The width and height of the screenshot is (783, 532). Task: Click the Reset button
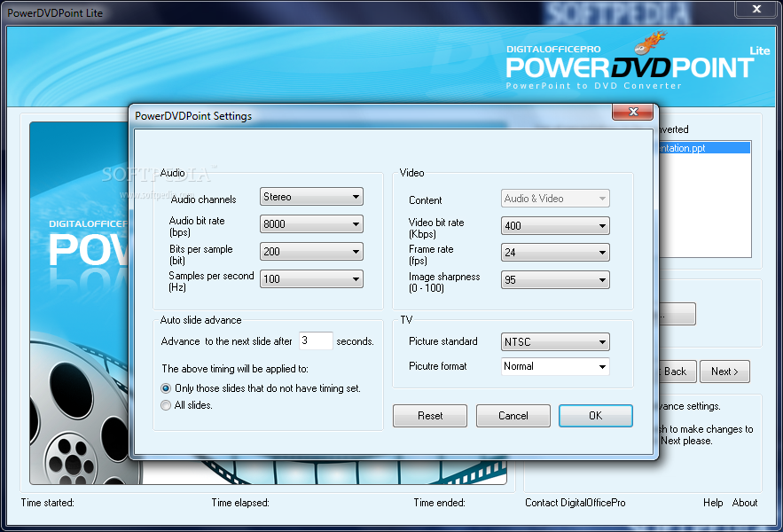(430, 416)
